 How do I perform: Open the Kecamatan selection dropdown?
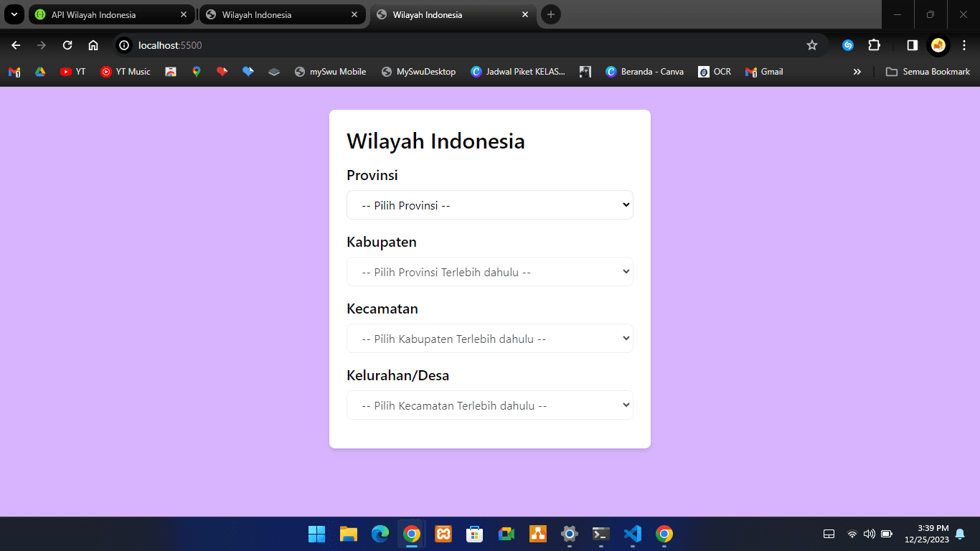point(490,338)
